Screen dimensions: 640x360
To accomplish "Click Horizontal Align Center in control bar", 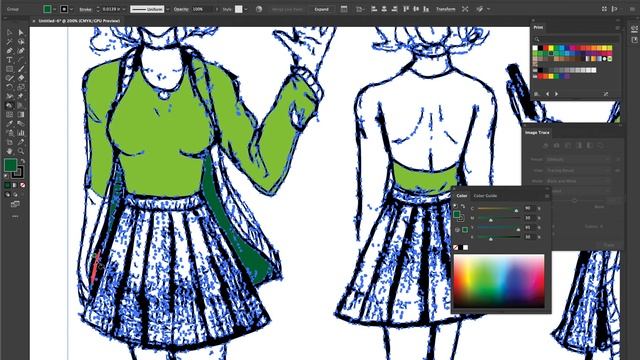I will pos(384,9).
